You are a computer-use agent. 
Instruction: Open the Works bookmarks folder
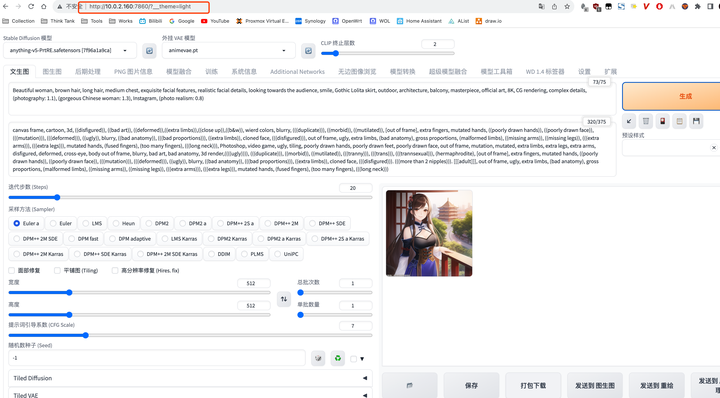(x=121, y=21)
